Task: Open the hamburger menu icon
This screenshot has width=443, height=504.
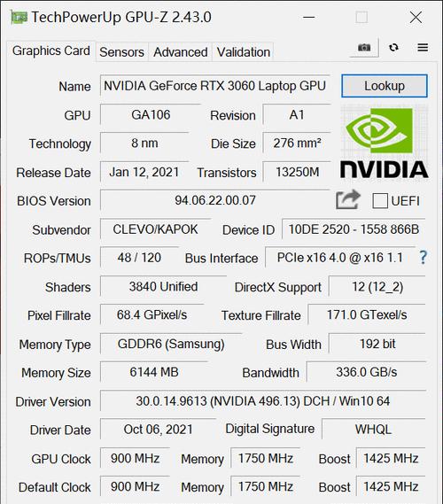Action: 423,48
